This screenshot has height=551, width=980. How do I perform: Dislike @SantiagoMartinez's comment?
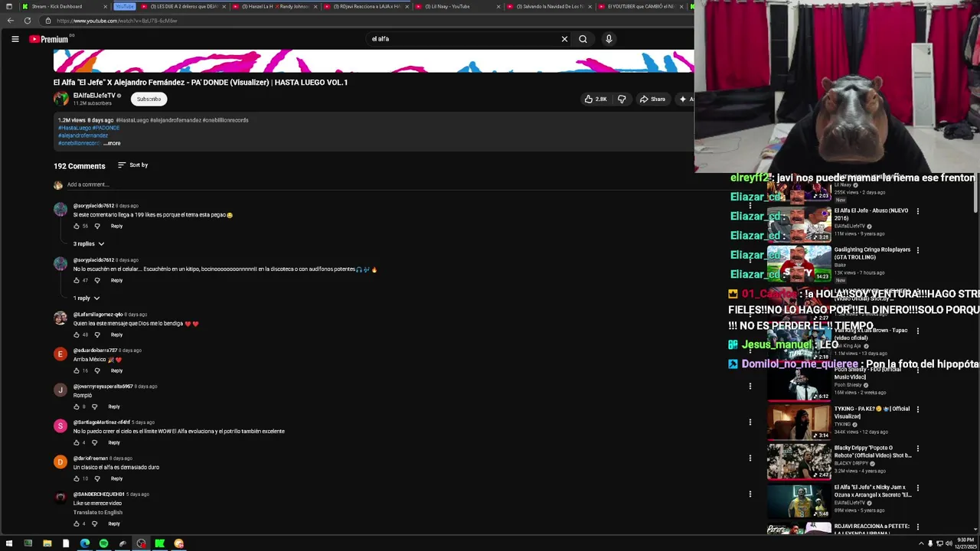tap(94, 443)
